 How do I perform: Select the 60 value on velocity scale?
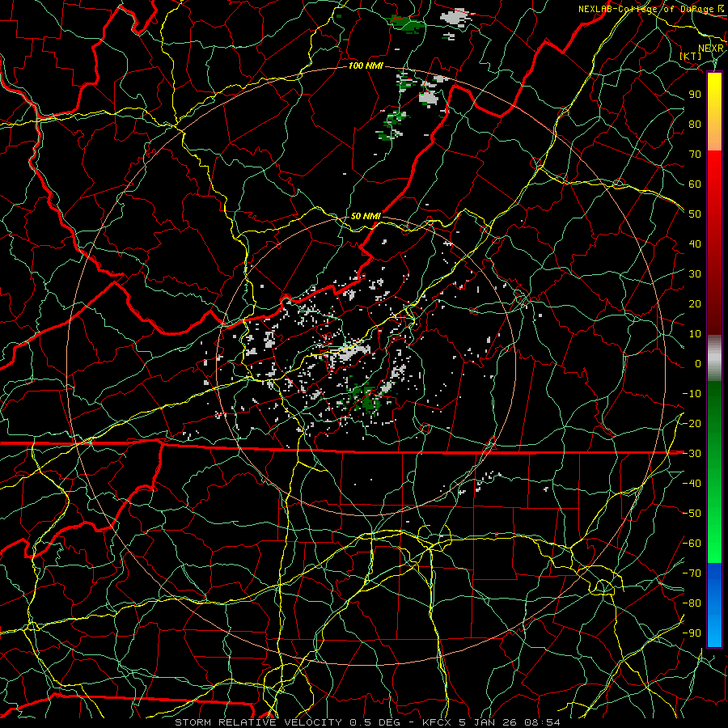pyautogui.click(x=695, y=184)
